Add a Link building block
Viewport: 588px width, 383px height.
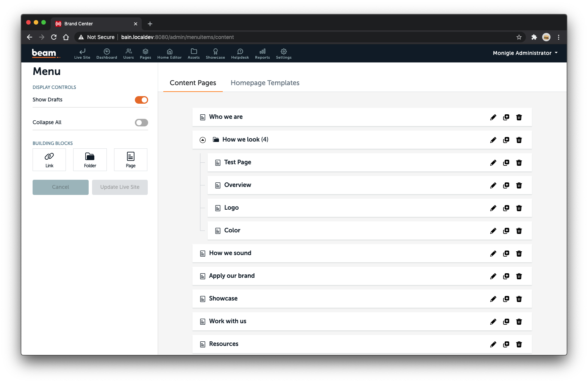pyautogui.click(x=49, y=160)
